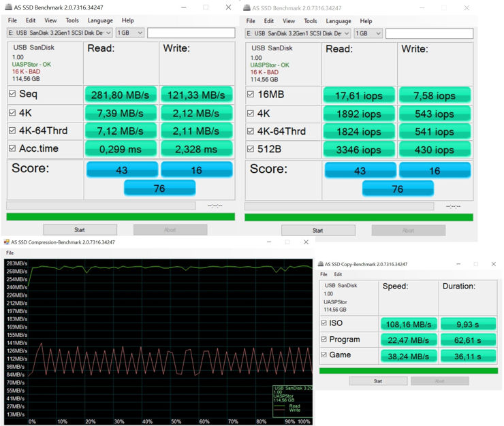Click the Compression-Benchmark window title icon

click(6, 242)
